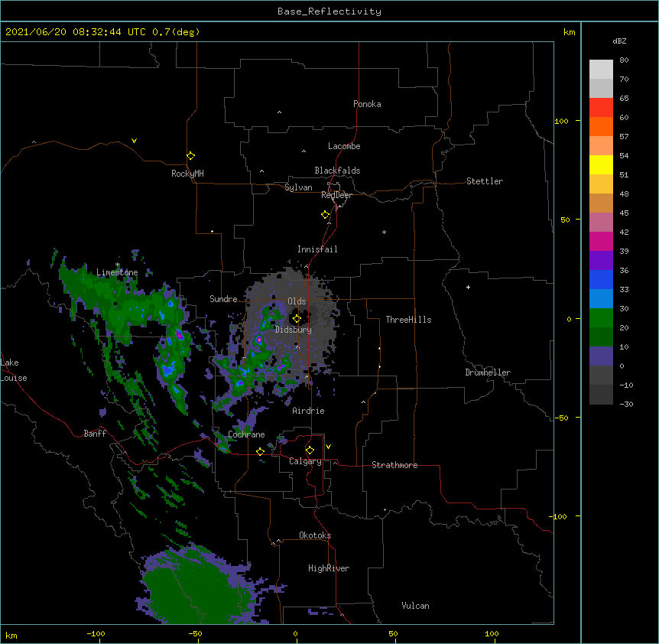This screenshot has width=659, height=644.
Task: Click the Lake Louise label
Action: pyautogui.click(x=14, y=370)
